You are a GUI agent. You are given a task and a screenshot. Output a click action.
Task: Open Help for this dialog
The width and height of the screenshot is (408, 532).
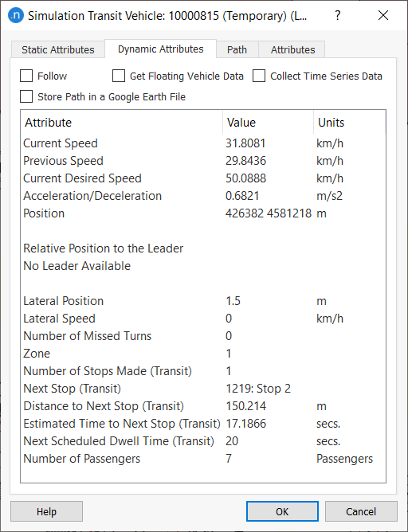pyautogui.click(x=46, y=511)
